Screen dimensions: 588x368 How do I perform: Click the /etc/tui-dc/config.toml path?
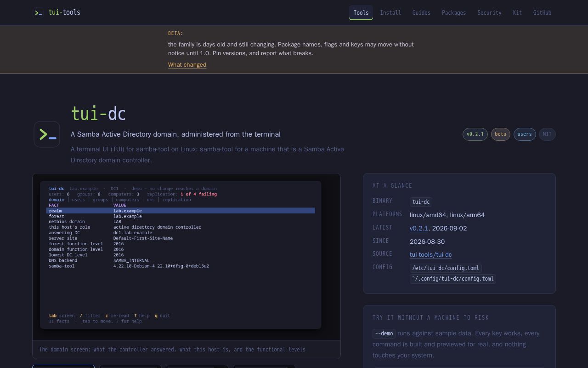(446, 268)
